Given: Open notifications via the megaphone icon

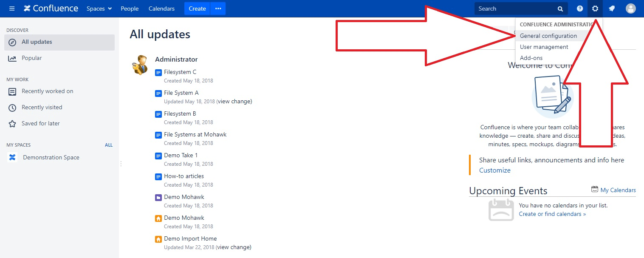Looking at the screenshot, I should point(612,9).
